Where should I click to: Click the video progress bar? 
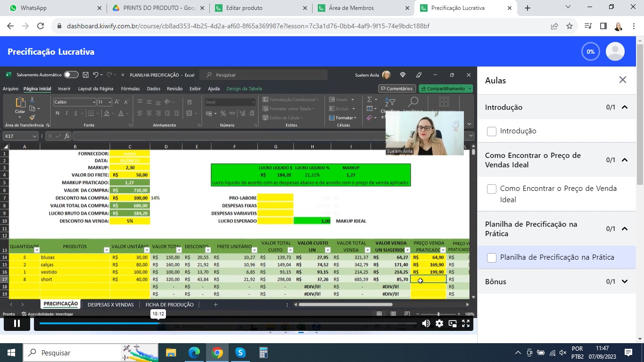pos(228,323)
